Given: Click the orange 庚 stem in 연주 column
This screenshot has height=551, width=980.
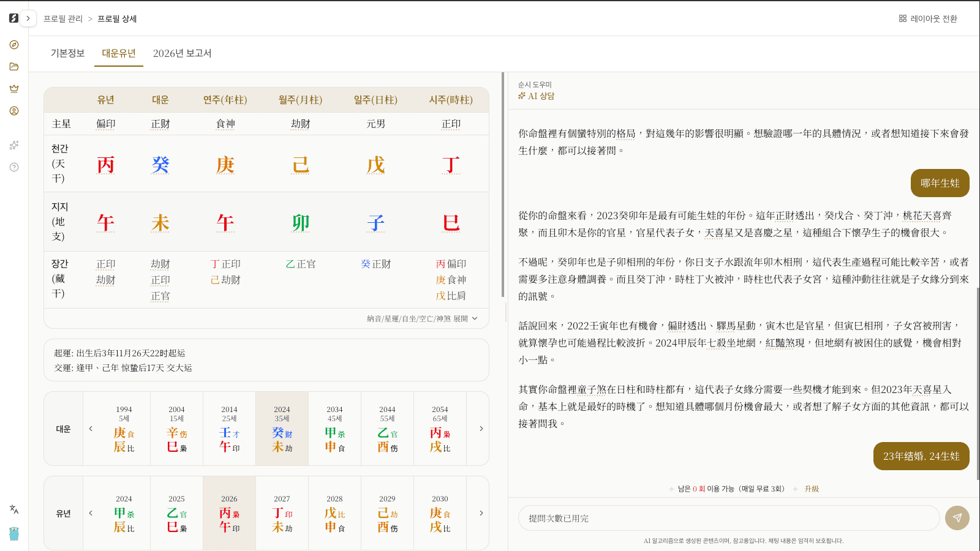Looking at the screenshot, I should click(x=225, y=165).
